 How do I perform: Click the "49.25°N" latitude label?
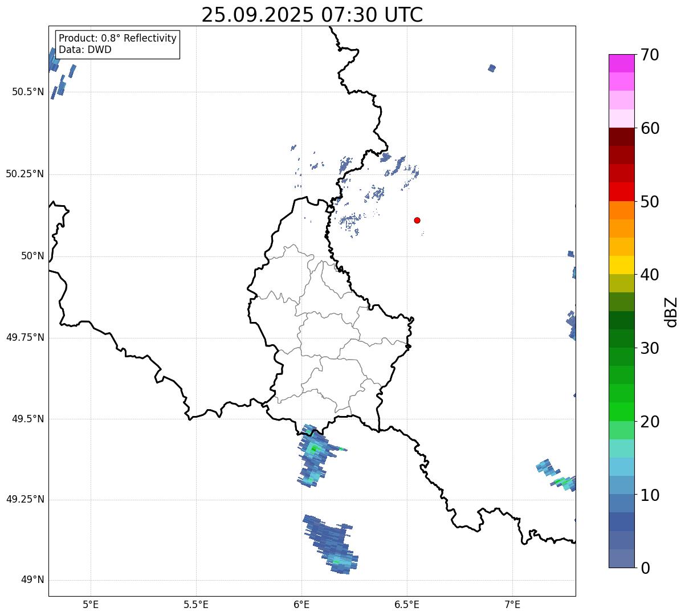click(x=25, y=500)
